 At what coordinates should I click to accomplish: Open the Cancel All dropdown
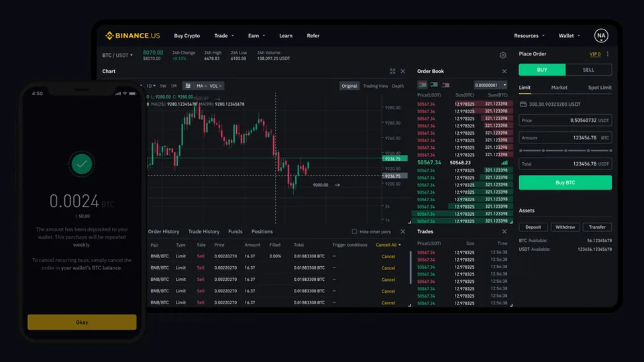coord(388,245)
